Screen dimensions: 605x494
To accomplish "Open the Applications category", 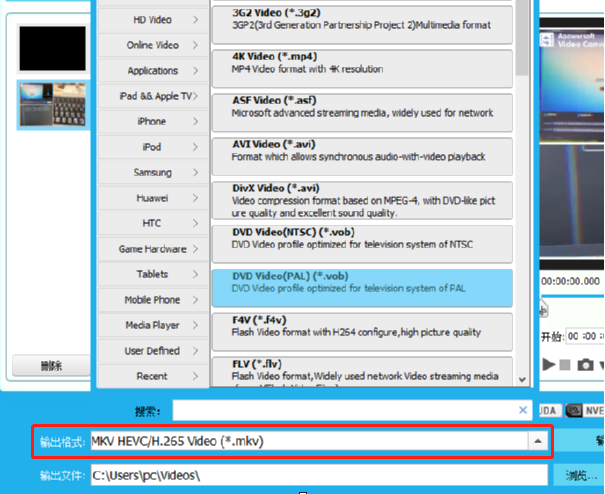I will pos(153,71).
